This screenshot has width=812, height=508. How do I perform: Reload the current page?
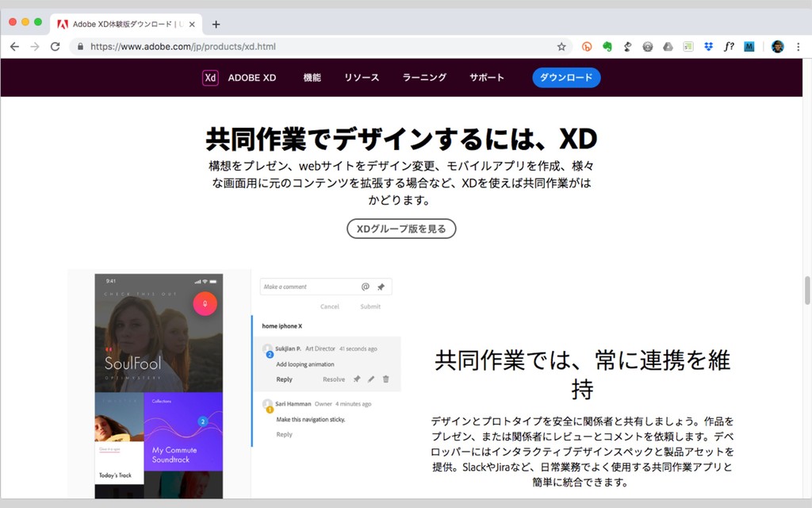click(x=55, y=47)
